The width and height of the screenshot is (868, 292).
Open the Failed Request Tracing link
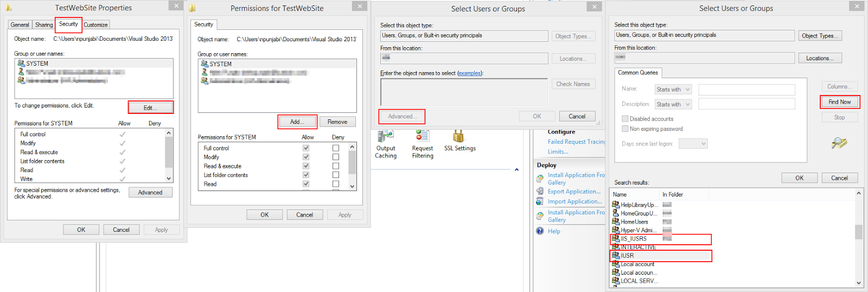click(576, 142)
